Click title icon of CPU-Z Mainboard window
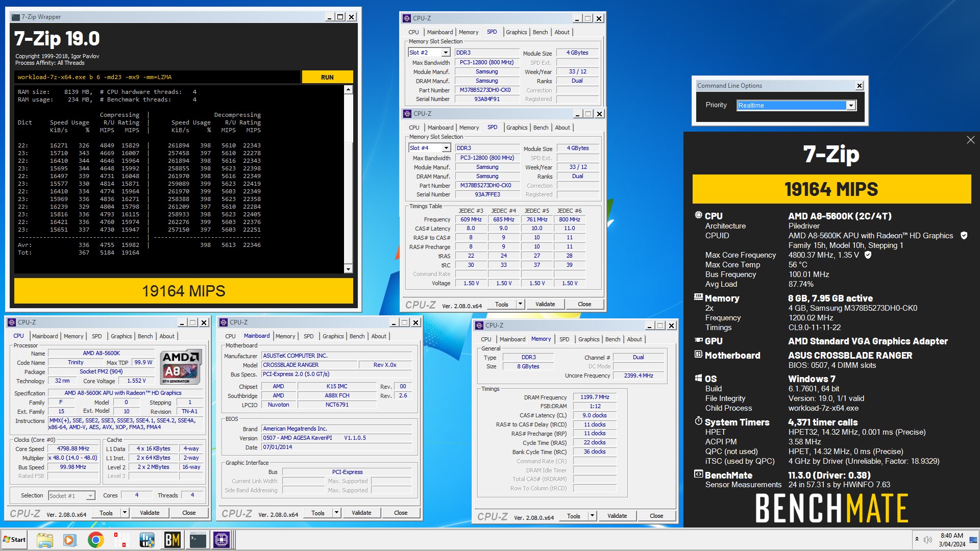 tap(224, 322)
